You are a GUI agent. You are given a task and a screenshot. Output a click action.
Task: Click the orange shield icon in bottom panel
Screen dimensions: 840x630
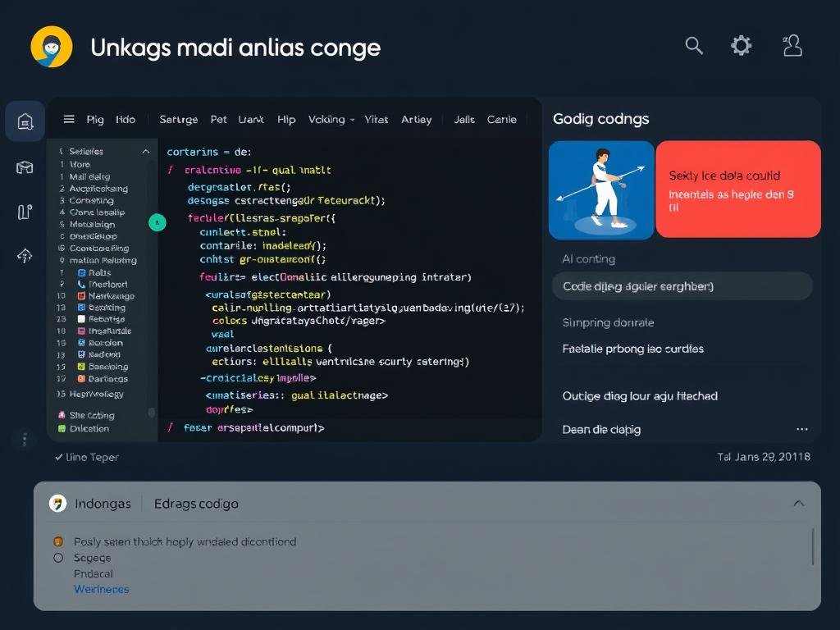[58, 541]
